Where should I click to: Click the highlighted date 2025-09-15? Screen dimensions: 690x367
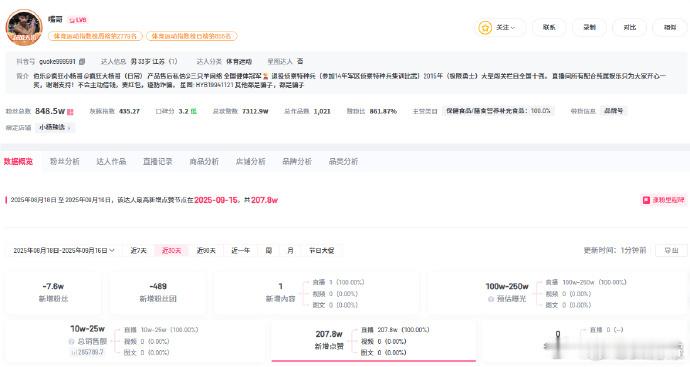point(217,200)
